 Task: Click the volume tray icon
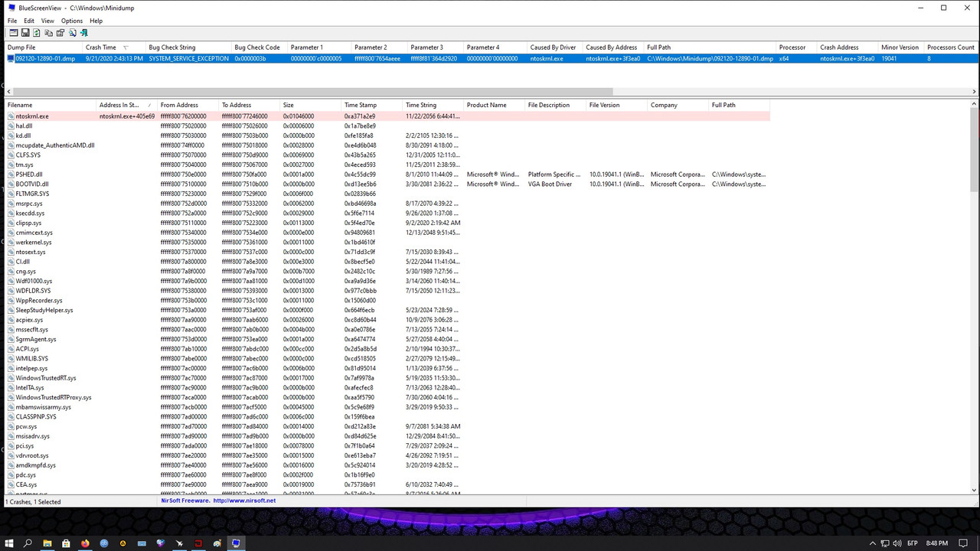click(897, 543)
